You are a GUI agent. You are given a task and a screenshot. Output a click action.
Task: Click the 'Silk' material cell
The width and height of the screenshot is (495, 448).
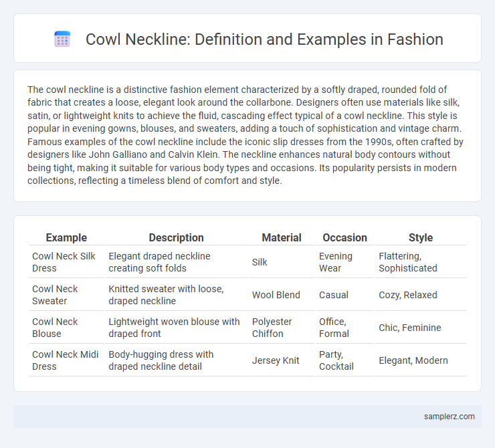pos(282,262)
